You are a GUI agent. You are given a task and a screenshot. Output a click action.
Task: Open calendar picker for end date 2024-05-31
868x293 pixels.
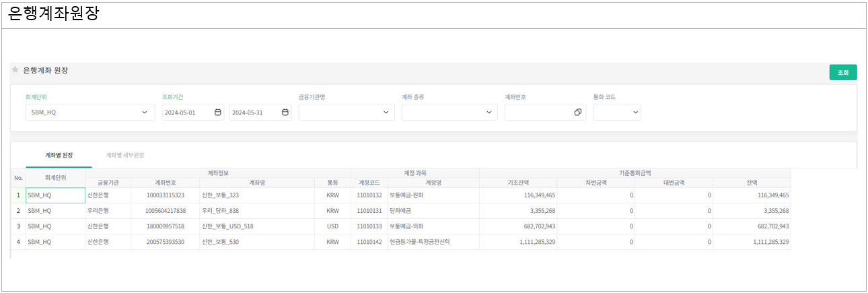pos(285,112)
